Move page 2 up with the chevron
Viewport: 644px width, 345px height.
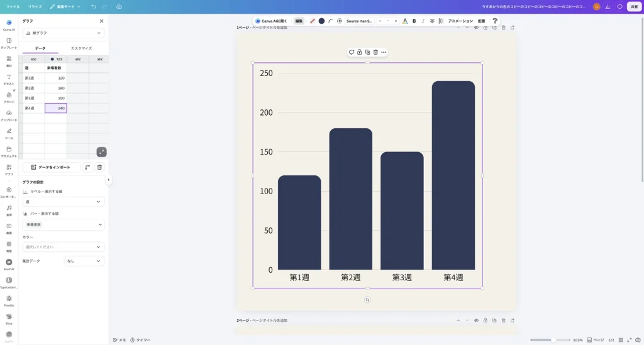(x=458, y=320)
